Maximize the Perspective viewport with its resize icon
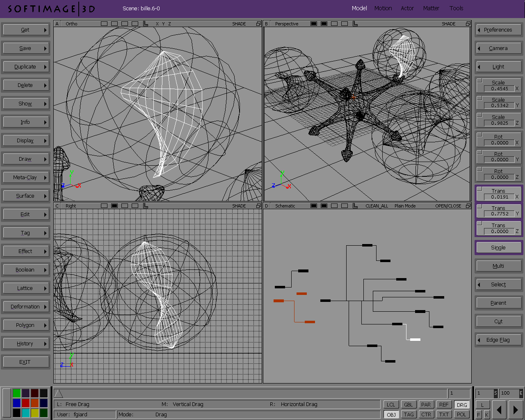The height and width of the screenshot is (420, 525). (x=468, y=24)
